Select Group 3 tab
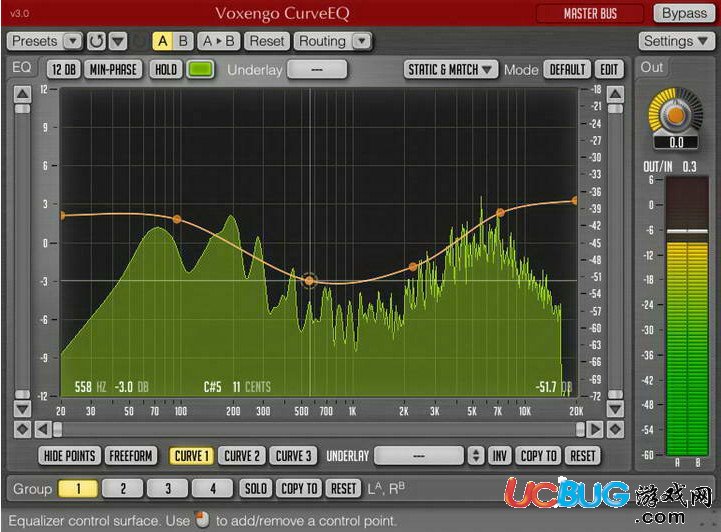 point(168,488)
